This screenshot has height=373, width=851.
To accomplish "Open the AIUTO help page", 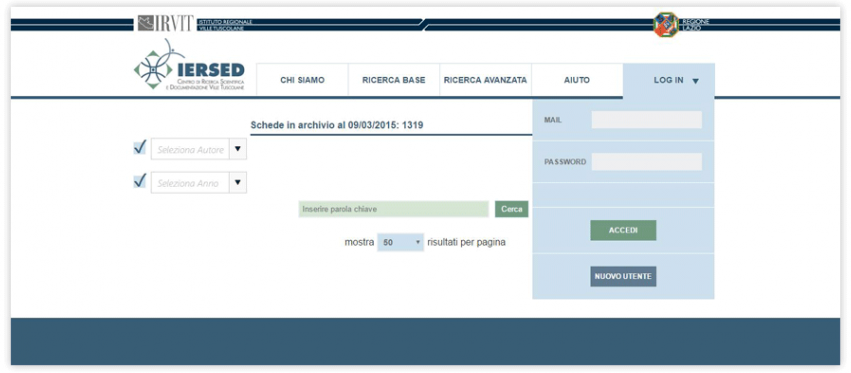I will tap(577, 80).
